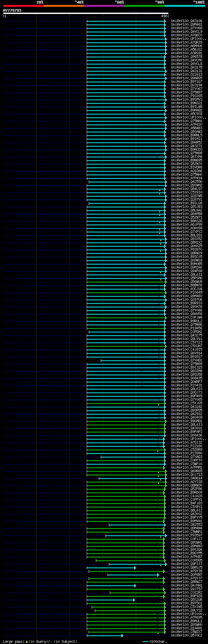Open hit UniRef100_A7QRZ8
Viewport: 208px width, 644px height.
(x=187, y=43)
